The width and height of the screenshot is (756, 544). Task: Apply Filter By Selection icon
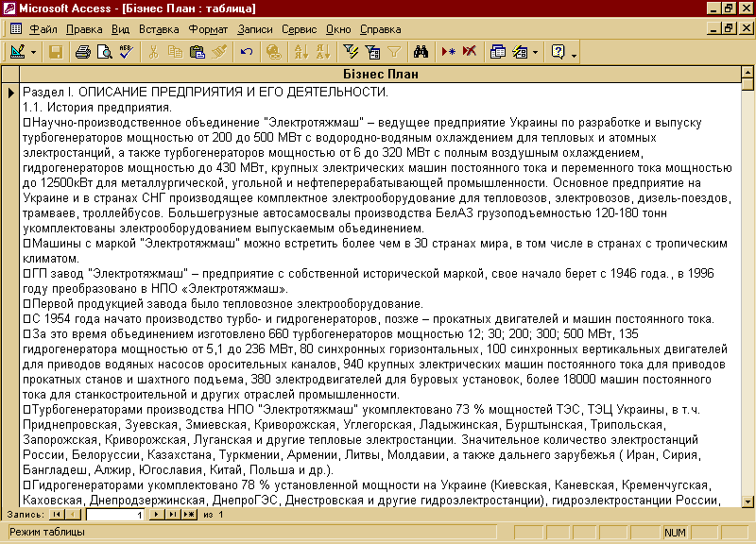click(x=351, y=52)
